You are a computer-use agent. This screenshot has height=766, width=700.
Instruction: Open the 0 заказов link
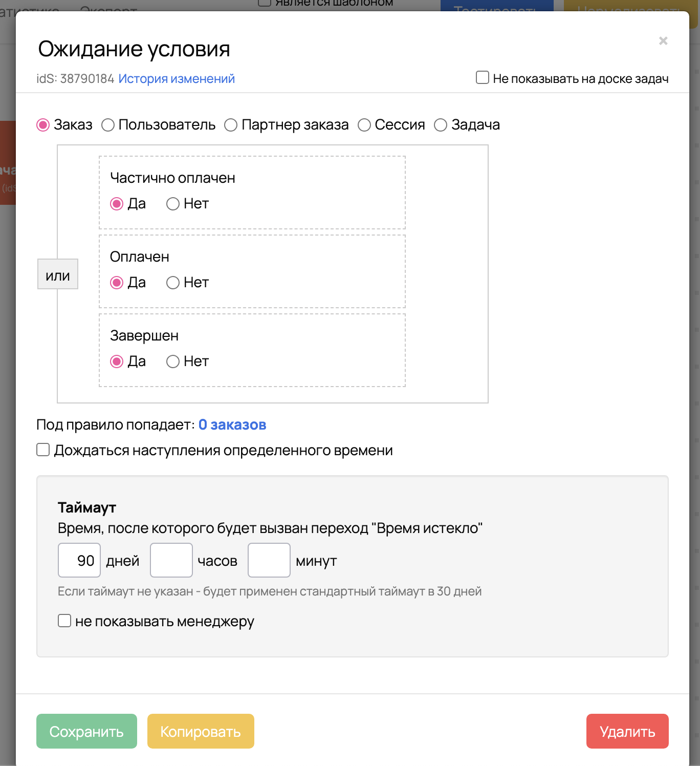click(232, 425)
